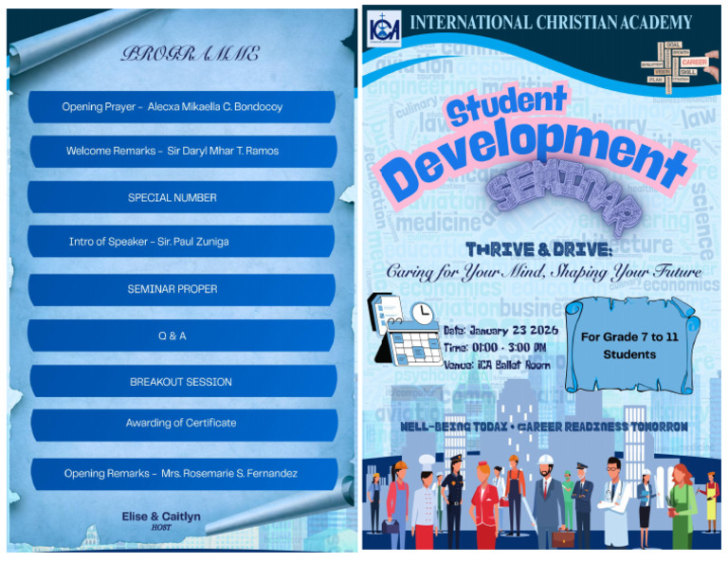The image size is (728, 563).
Task: Click the 'Elise & Caitlyn' host names
Action: [x=161, y=517]
